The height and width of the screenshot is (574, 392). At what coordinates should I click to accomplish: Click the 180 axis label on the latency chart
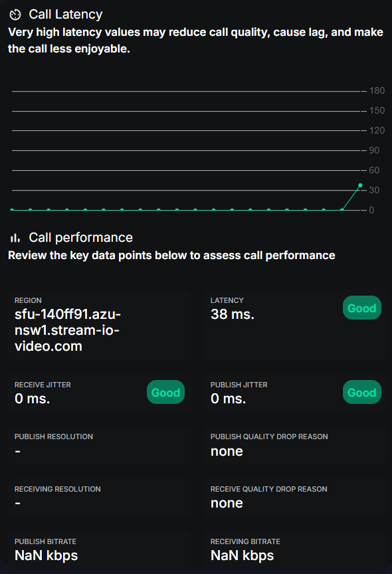coord(377,91)
